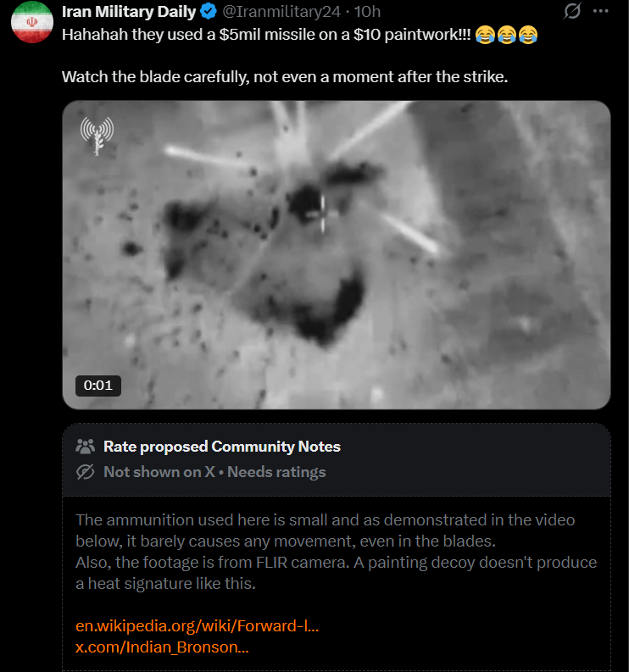Click Not shown on X Needs ratings status
The width and height of the screenshot is (629, 672).
pyautogui.click(x=214, y=472)
